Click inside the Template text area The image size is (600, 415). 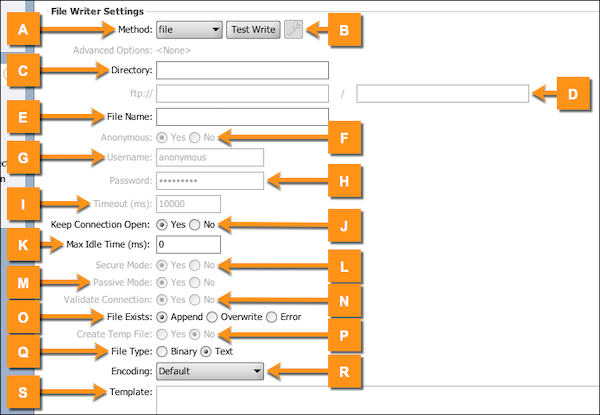pyautogui.click(x=370, y=398)
